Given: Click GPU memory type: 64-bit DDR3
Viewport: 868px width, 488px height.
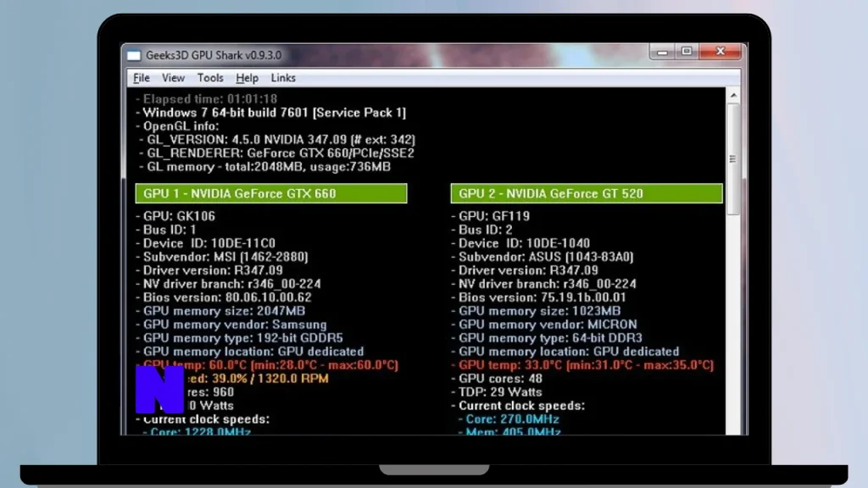Looking at the screenshot, I should point(547,338).
